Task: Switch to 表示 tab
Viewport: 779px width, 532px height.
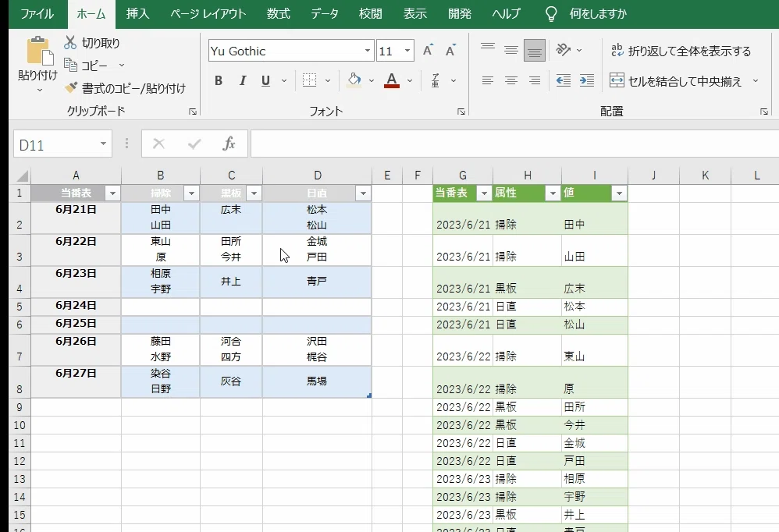Action: (x=415, y=13)
